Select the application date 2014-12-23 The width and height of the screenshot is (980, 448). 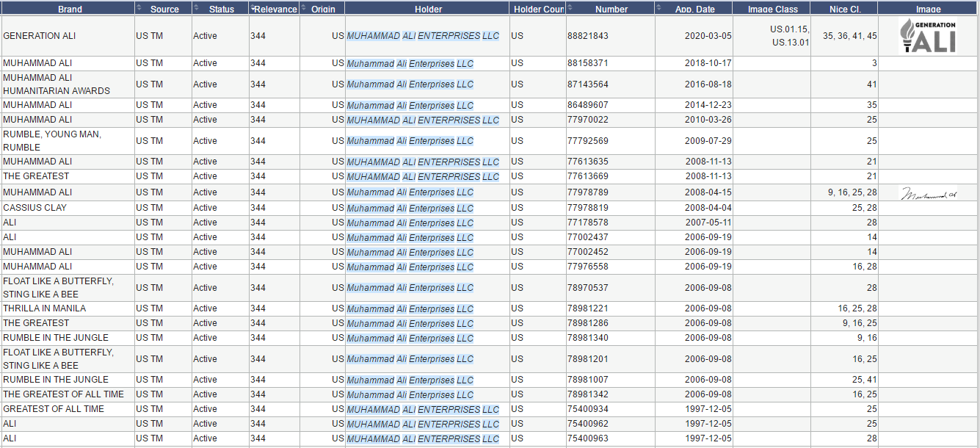tap(708, 105)
